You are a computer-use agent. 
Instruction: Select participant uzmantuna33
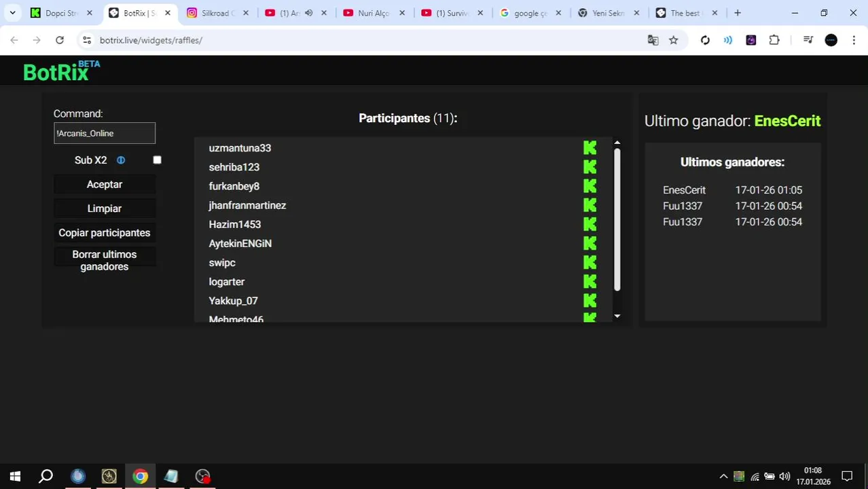(240, 148)
